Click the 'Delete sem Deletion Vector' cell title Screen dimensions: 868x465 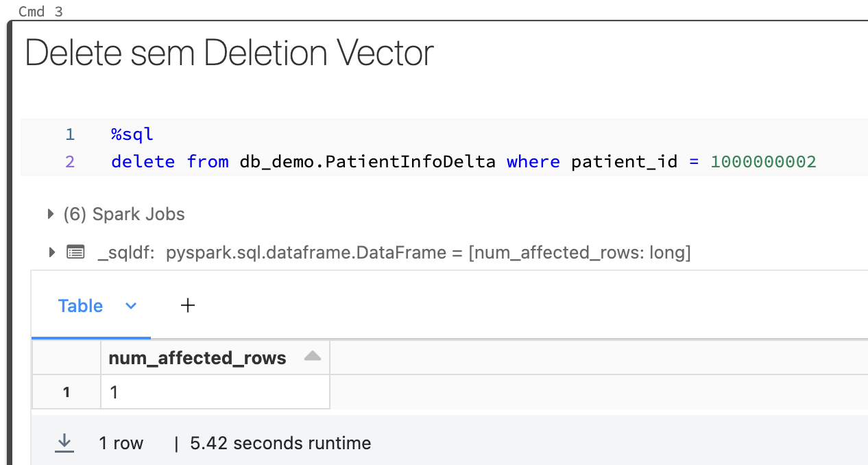click(230, 53)
